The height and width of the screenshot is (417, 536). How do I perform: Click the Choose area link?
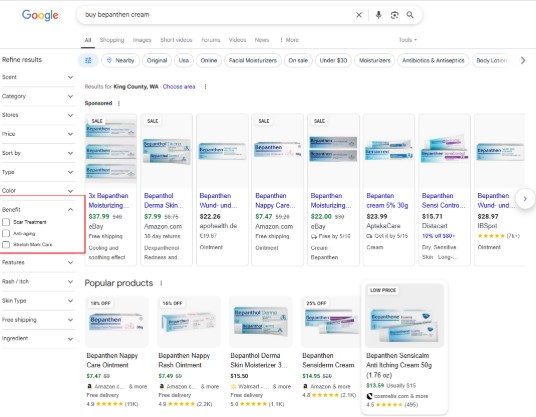pos(179,87)
